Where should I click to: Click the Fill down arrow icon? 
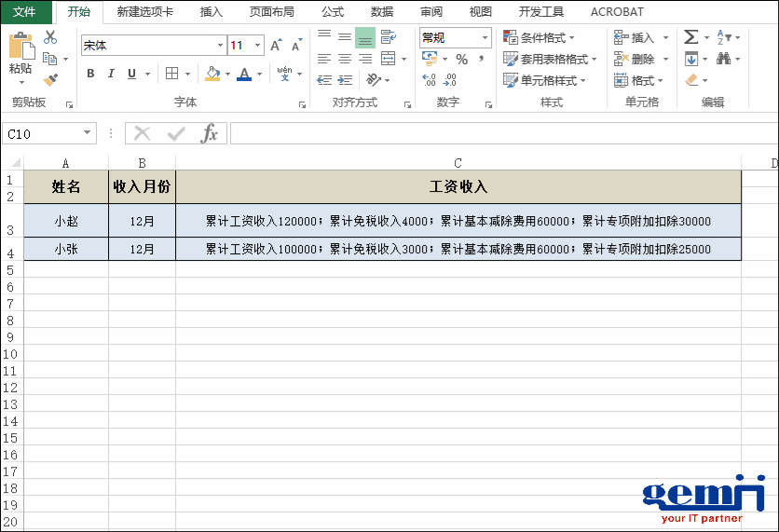coord(691,59)
